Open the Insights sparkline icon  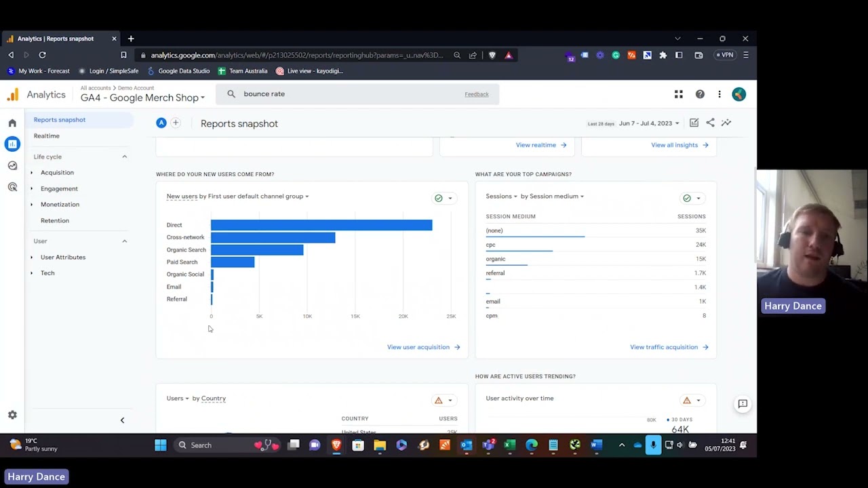[726, 123]
